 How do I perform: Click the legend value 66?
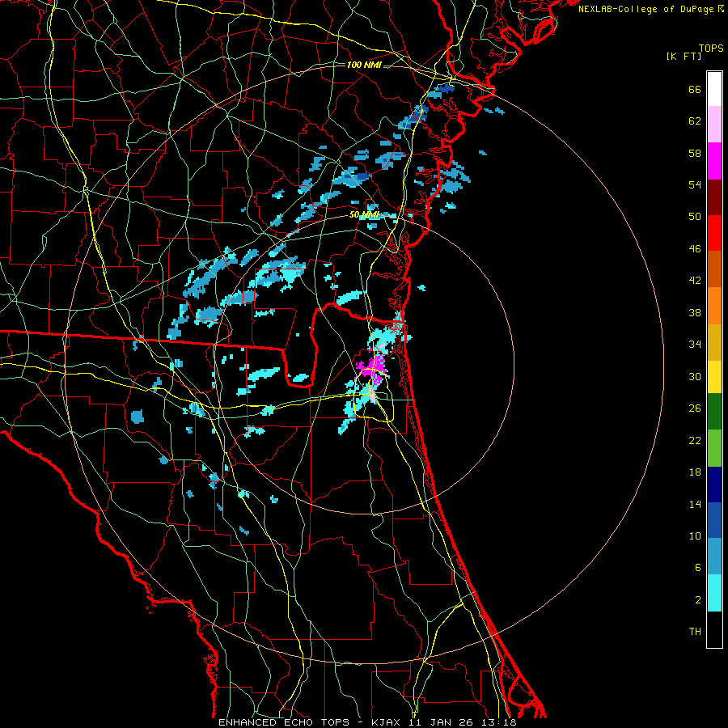pos(695,89)
